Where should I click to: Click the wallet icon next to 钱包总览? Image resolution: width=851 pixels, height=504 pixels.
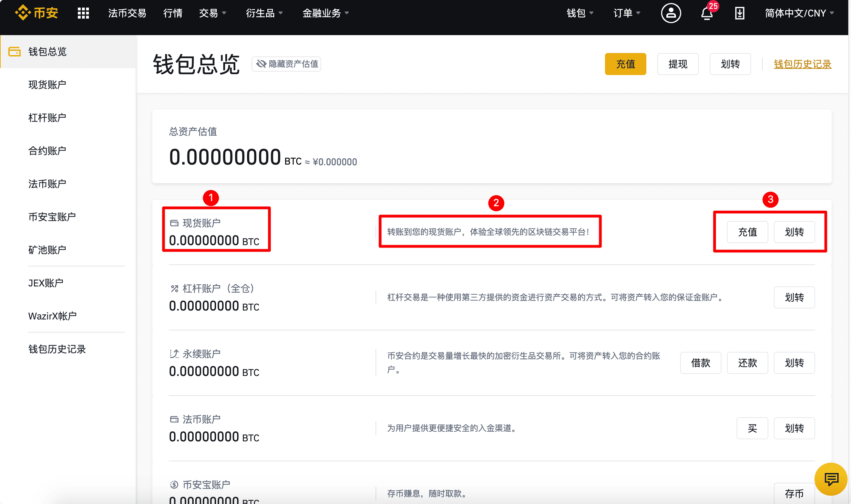tap(14, 52)
